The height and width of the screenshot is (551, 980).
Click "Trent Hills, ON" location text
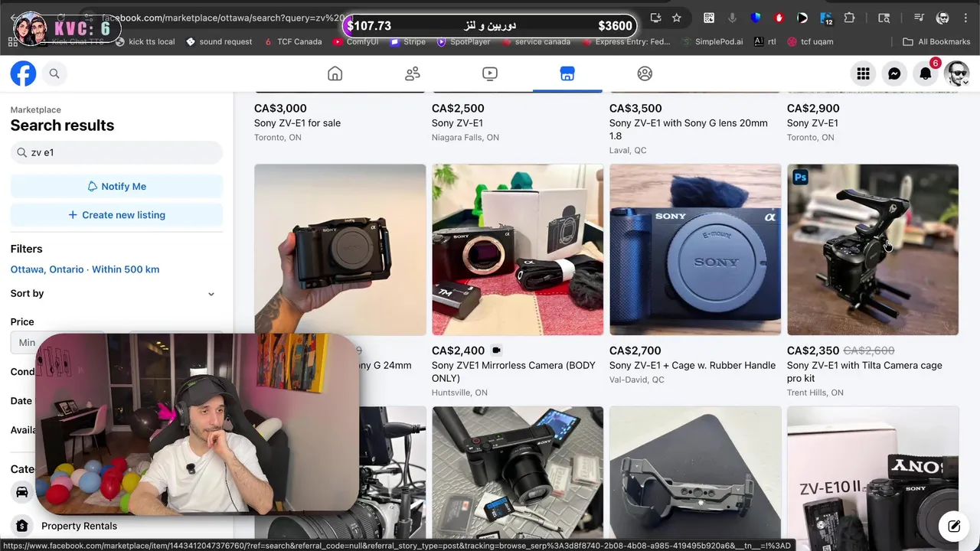tap(815, 393)
